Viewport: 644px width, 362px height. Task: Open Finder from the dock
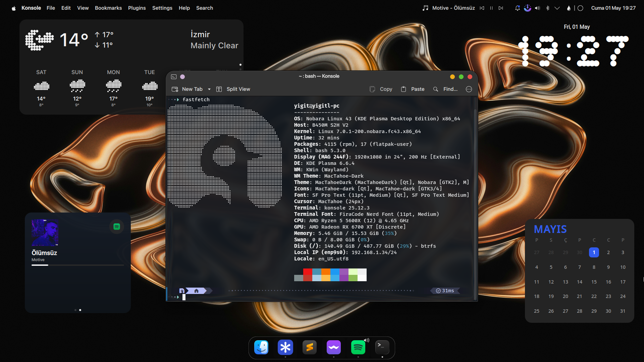[x=261, y=347]
